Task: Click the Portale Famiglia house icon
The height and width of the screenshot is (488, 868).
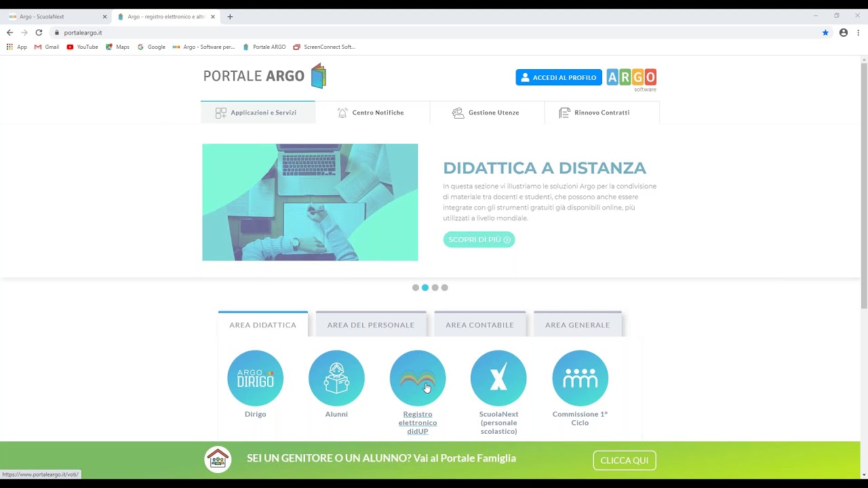Action: (x=218, y=460)
